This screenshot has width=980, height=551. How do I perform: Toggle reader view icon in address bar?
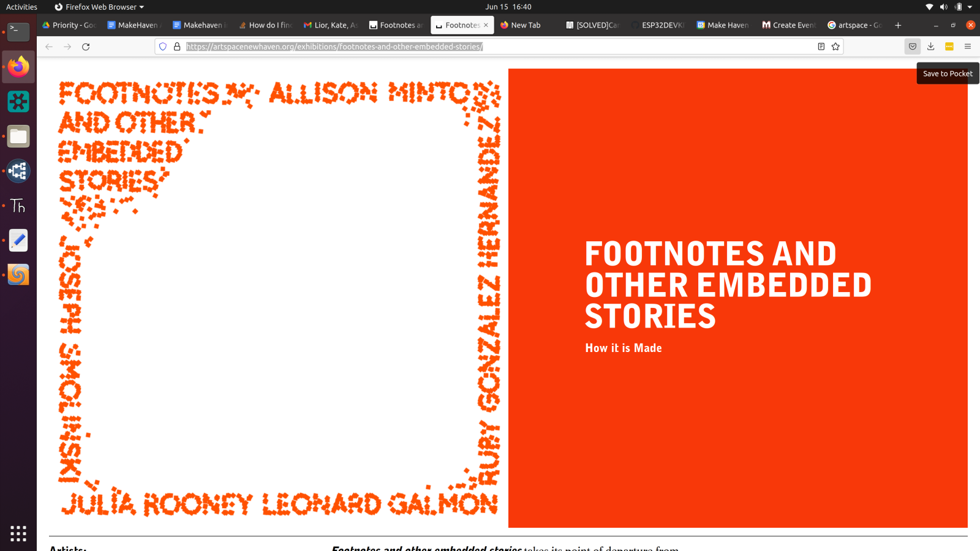pos(821,47)
